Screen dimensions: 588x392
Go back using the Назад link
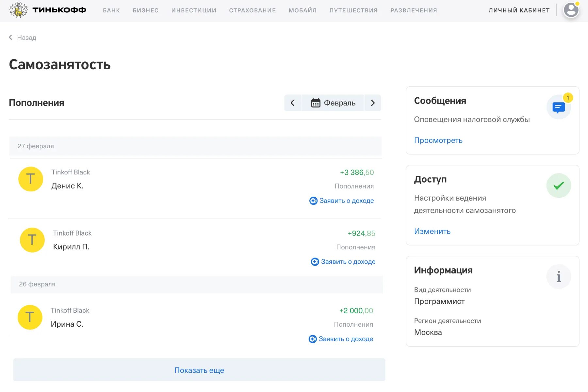pos(23,38)
